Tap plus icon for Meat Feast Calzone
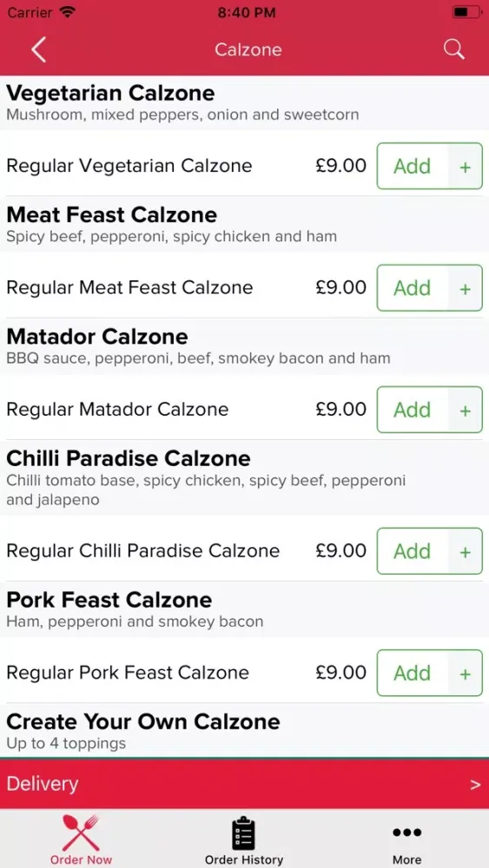The width and height of the screenshot is (489, 868). pyautogui.click(x=466, y=288)
